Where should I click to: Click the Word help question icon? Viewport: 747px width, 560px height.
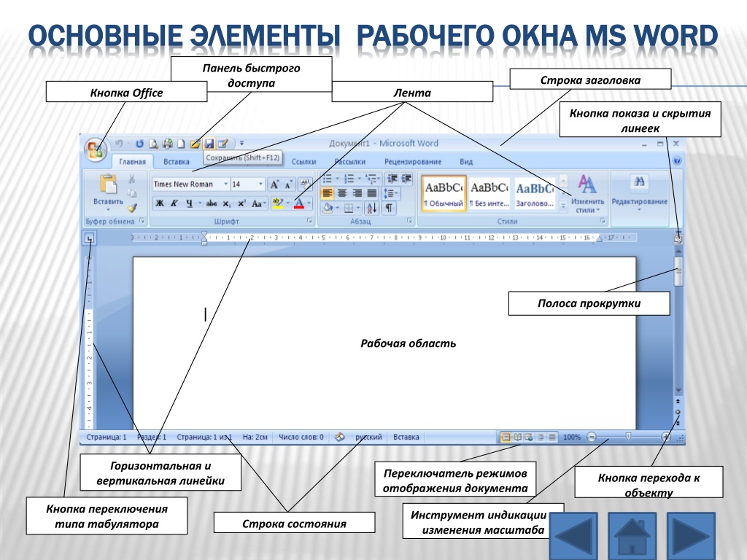677,161
